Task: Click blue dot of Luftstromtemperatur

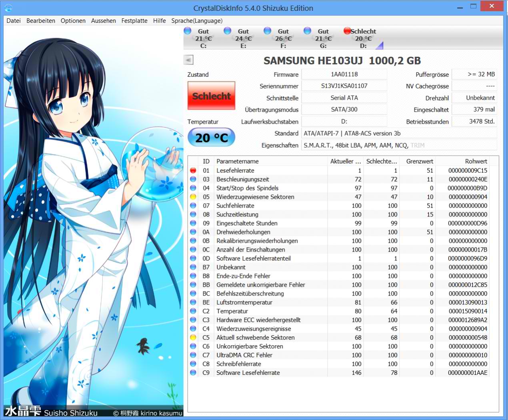Action: pyautogui.click(x=193, y=302)
